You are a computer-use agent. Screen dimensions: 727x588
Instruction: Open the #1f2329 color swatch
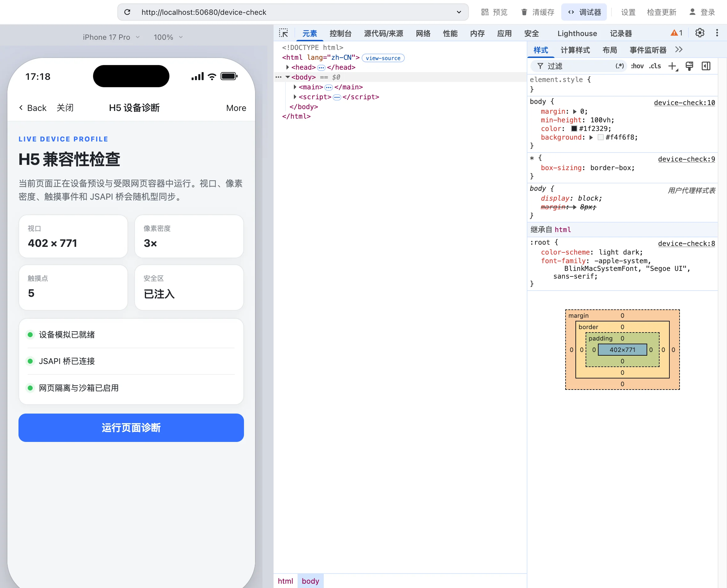click(x=574, y=129)
